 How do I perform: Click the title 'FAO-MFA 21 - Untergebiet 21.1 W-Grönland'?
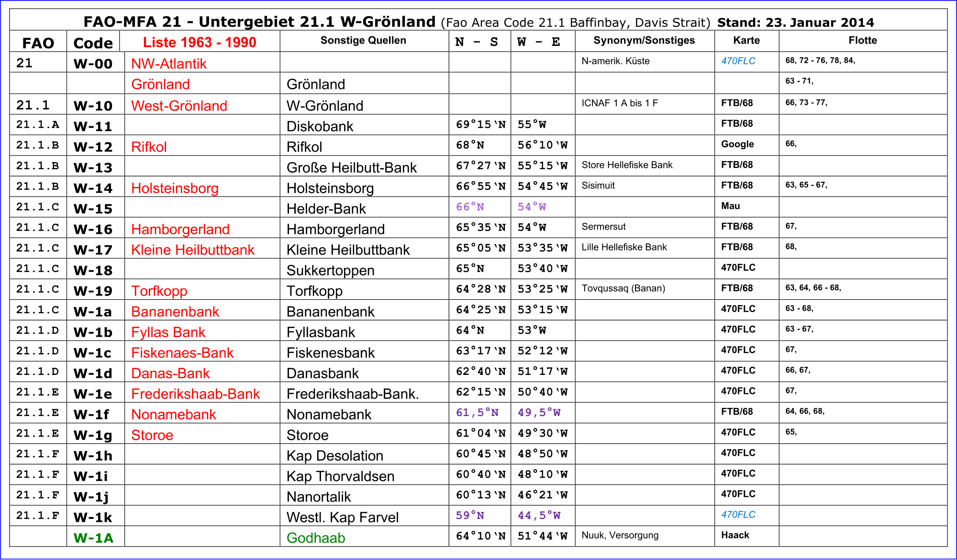click(259, 22)
